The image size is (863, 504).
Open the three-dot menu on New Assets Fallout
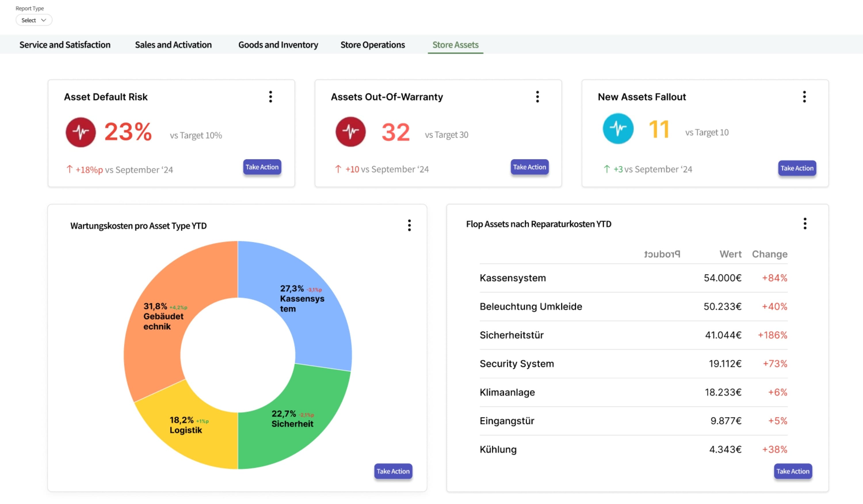pyautogui.click(x=804, y=97)
